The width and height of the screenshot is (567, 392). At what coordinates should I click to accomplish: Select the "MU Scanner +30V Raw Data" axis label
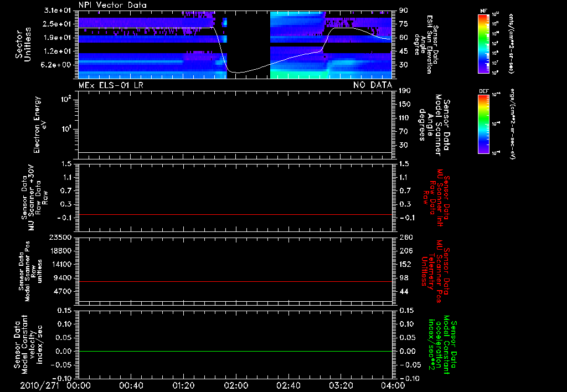34,198
